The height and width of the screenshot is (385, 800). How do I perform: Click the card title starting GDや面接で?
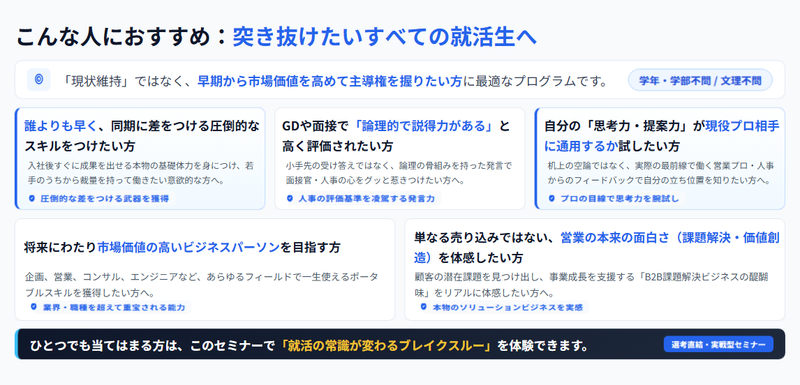point(396,136)
